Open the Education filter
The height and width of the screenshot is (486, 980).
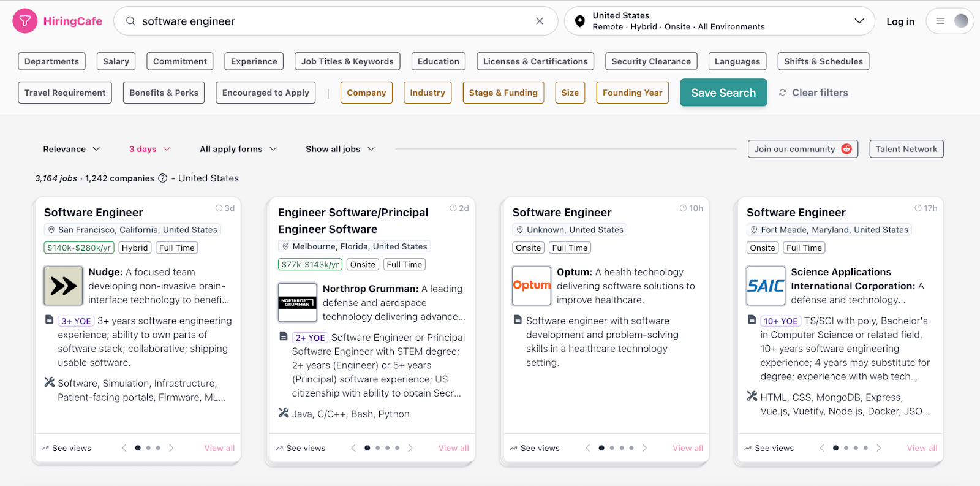click(x=439, y=61)
